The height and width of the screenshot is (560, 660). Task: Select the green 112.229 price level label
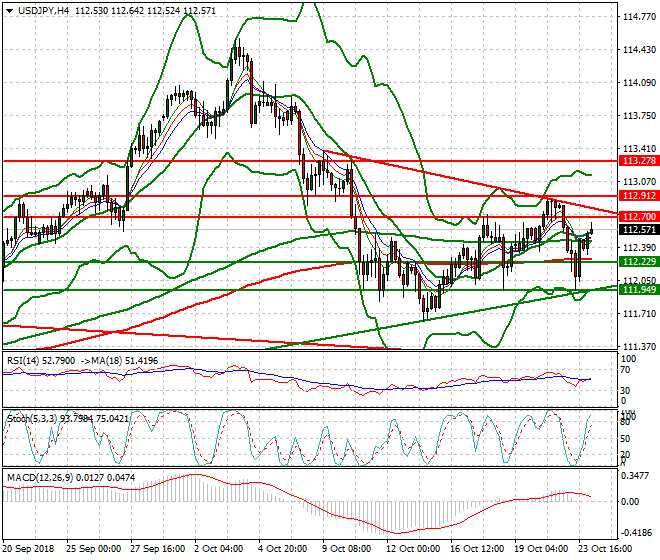pyautogui.click(x=639, y=262)
